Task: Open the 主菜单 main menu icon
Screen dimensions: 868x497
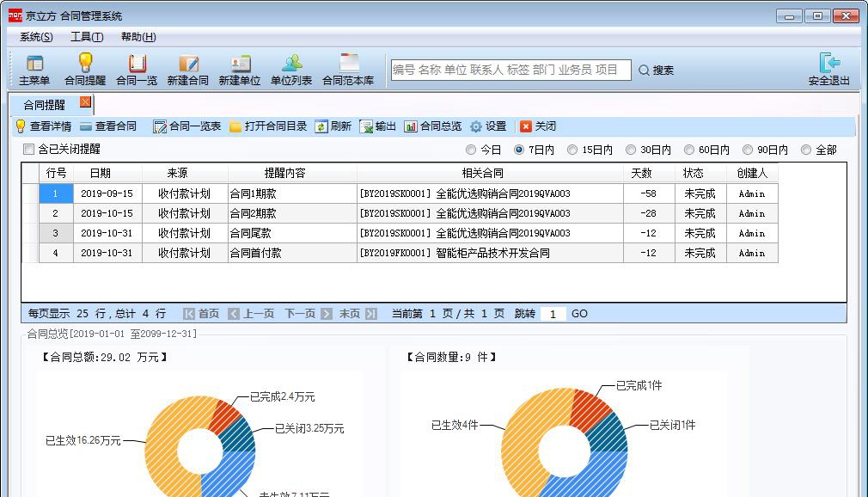Action: (33, 65)
